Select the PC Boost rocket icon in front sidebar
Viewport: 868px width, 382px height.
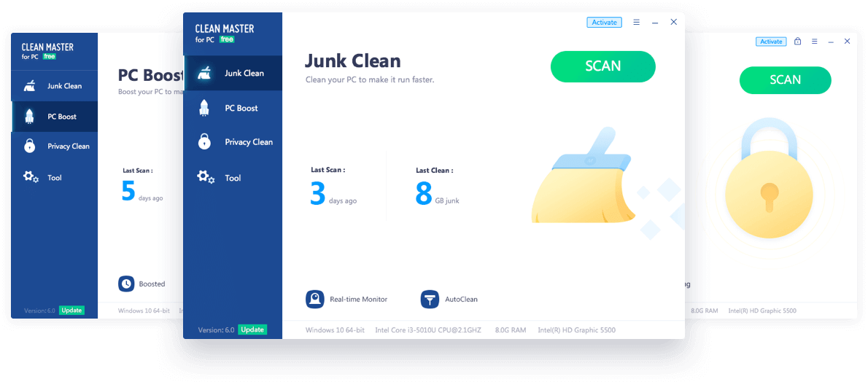pyautogui.click(x=204, y=108)
